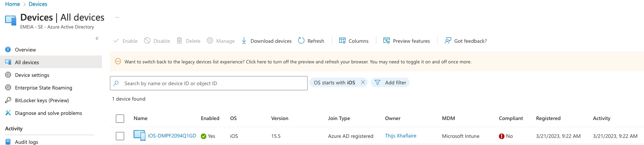
Task: Click the Got feedback icon
Action: coord(448,40)
